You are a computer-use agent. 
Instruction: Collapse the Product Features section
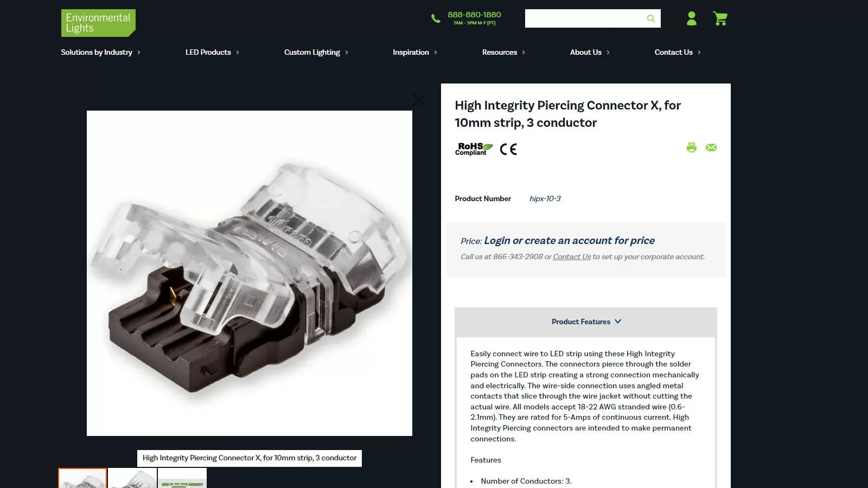tap(586, 322)
